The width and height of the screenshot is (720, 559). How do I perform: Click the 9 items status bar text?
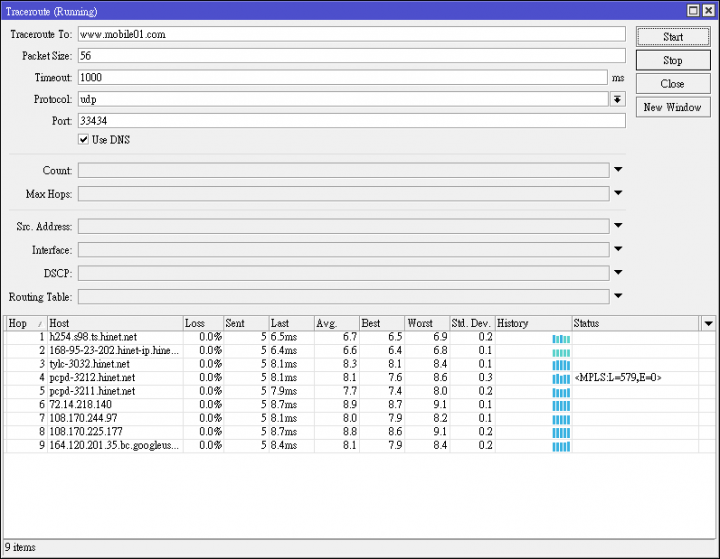coord(20,547)
